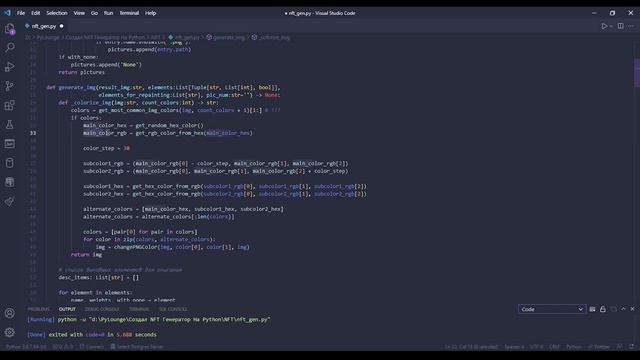Click the _colorize_img breadcrumb item
Viewport: 640px width, 360px height.
pyautogui.click(x=271, y=38)
